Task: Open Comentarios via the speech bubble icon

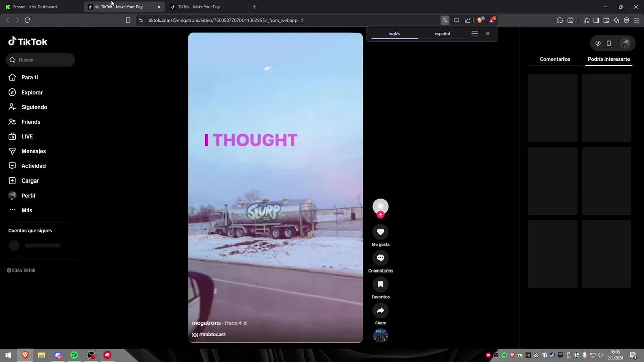Action: coord(380,258)
